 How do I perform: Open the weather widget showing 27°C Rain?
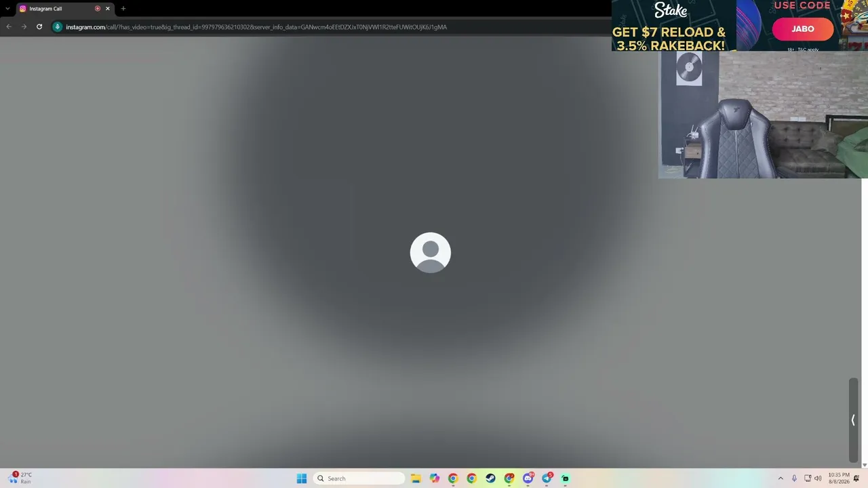(20, 478)
